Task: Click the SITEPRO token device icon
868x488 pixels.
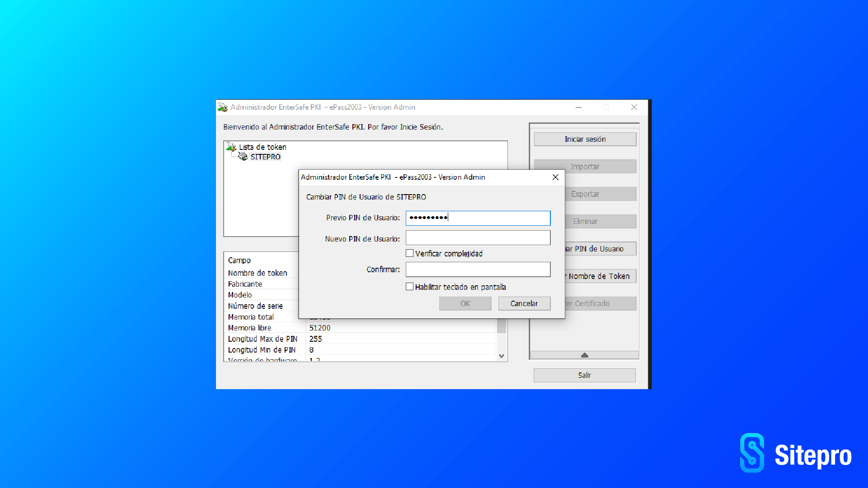Action: (243, 157)
